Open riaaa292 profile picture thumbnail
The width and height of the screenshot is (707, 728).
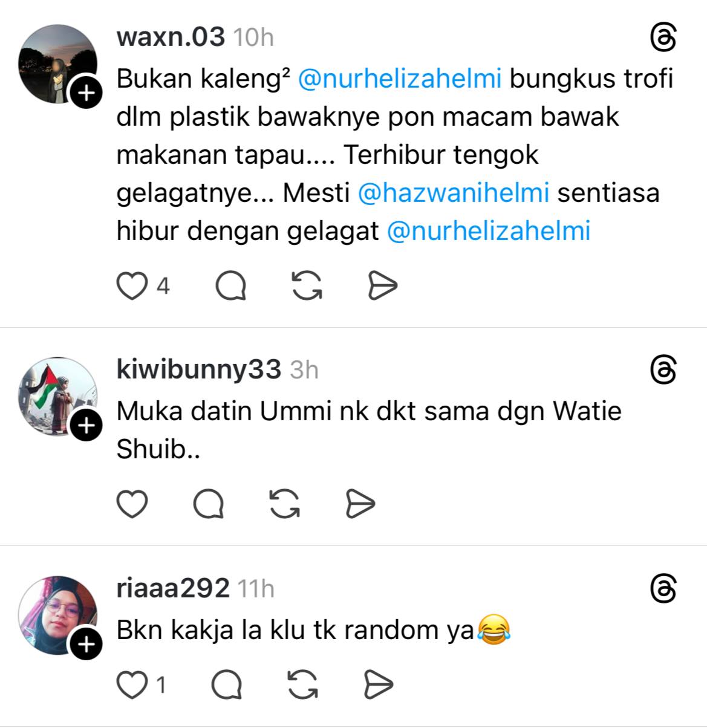[58, 616]
